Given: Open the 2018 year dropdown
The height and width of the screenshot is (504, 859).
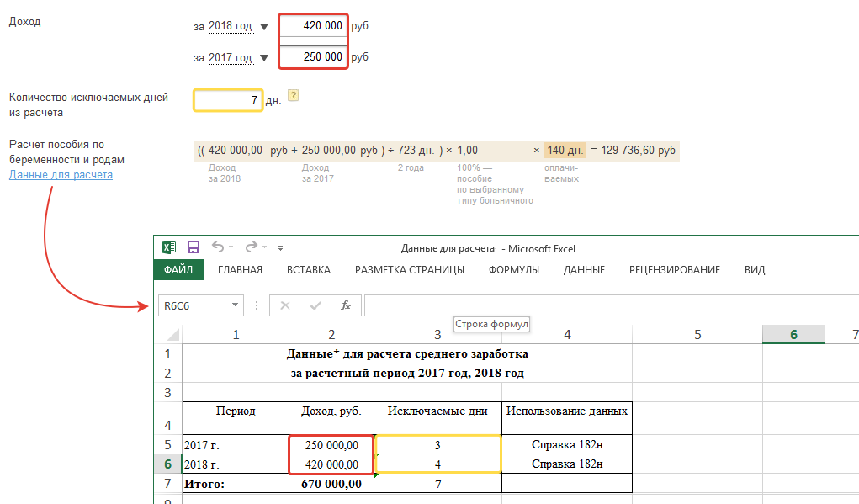Looking at the screenshot, I should pos(264,27).
